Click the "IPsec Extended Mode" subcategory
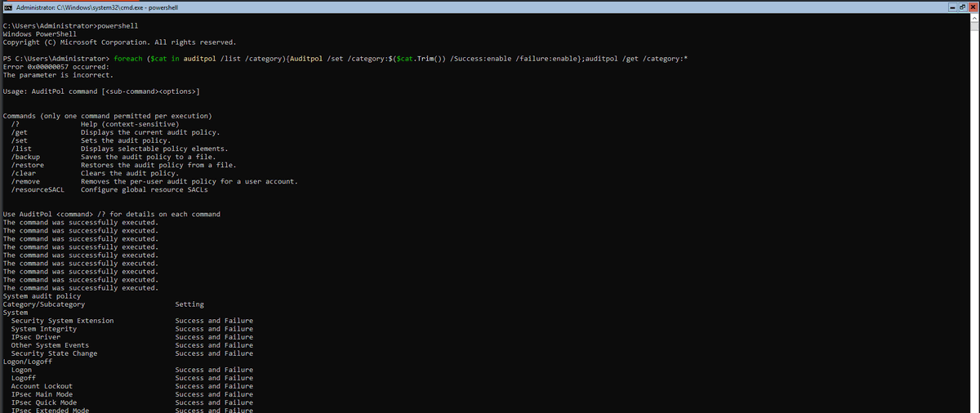 click(x=51, y=410)
